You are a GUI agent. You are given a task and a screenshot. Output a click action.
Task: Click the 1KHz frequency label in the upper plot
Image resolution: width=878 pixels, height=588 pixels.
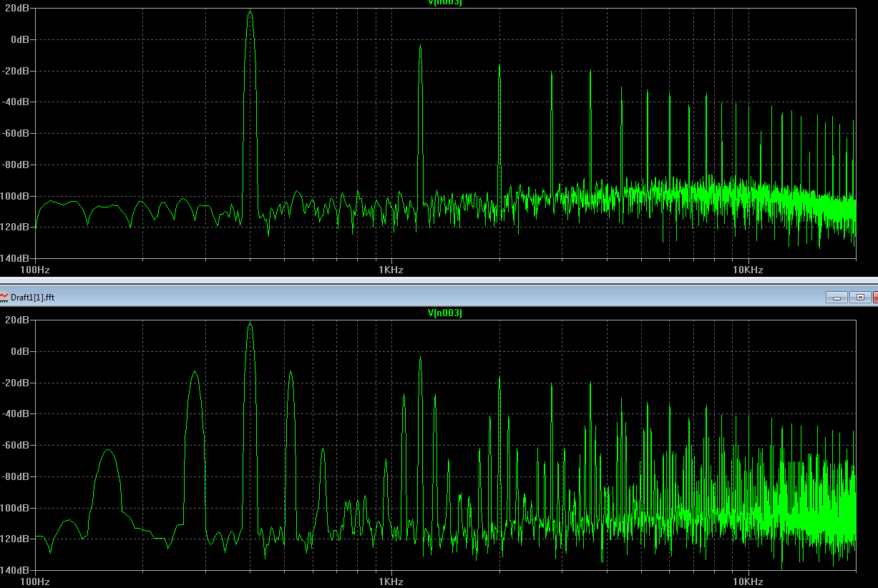tap(391, 270)
